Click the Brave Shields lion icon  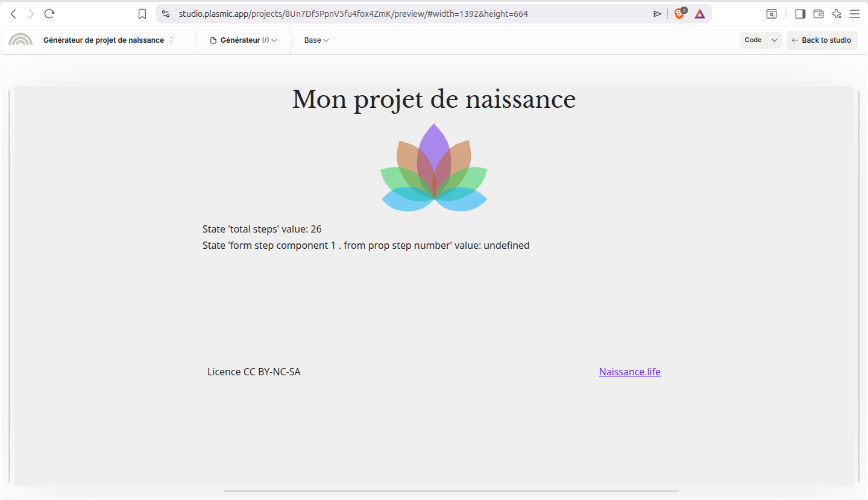point(679,13)
